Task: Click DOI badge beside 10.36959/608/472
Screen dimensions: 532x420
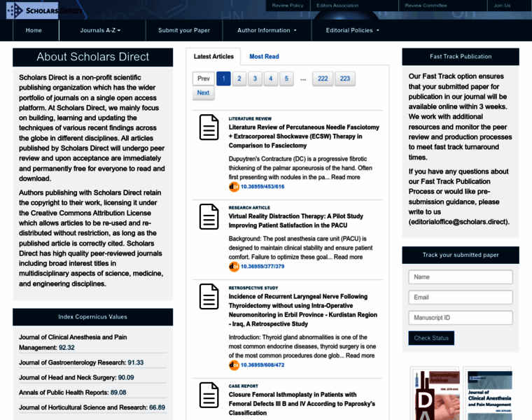Action: pos(234,365)
